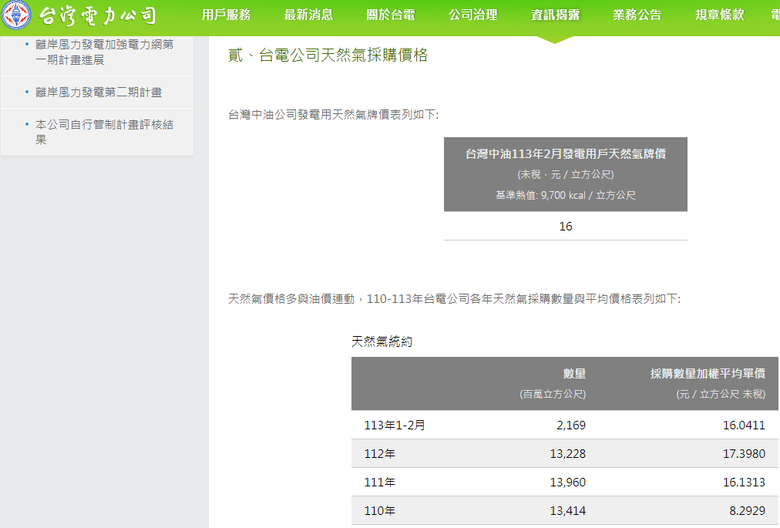The height and width of the screenshot is (528, 780).
Task: Click unit label (元 / 立方公尺 未稅) in table header
Action: pyautogui.click(x=721, y=394)
